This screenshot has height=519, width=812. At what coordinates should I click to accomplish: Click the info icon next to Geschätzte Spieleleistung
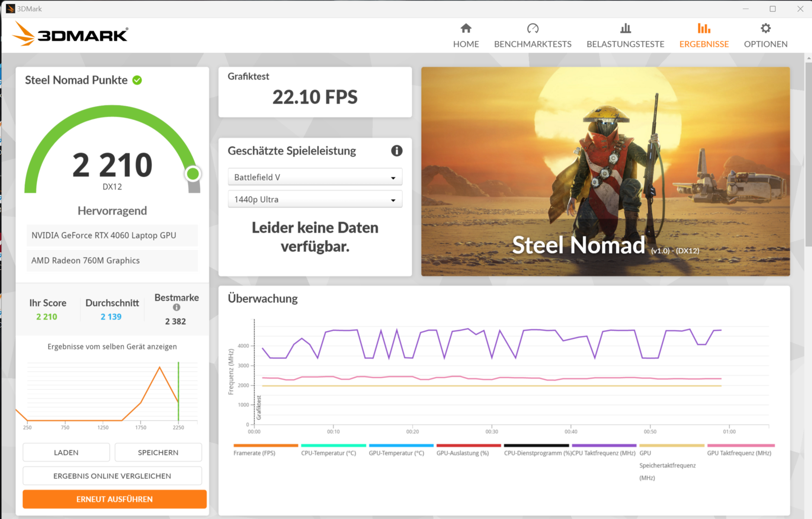pyautogui.click(x=396, y=151)
